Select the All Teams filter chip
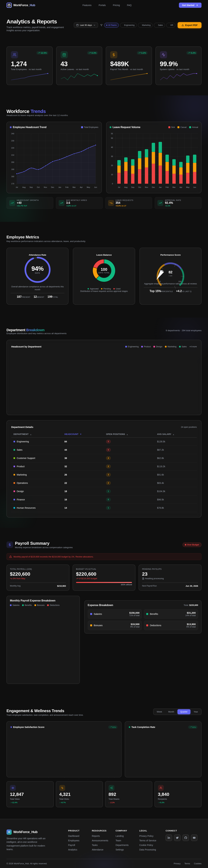Screen dimensions: 208x868 pyautogui.click(x=111, y=25)
